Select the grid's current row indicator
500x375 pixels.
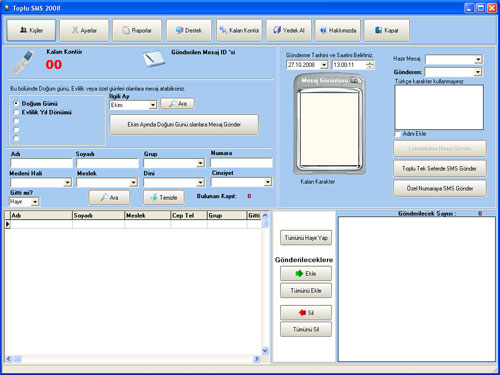coord(7,225)
